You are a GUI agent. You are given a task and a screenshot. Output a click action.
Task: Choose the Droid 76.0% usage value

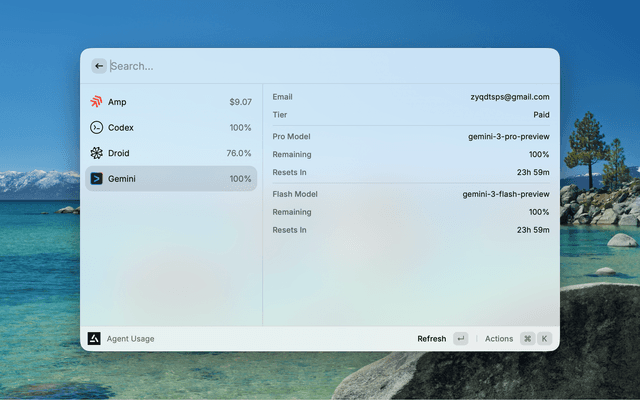239,153
